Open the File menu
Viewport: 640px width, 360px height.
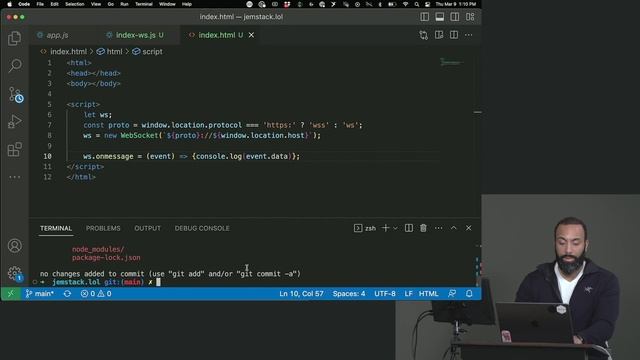40,4
